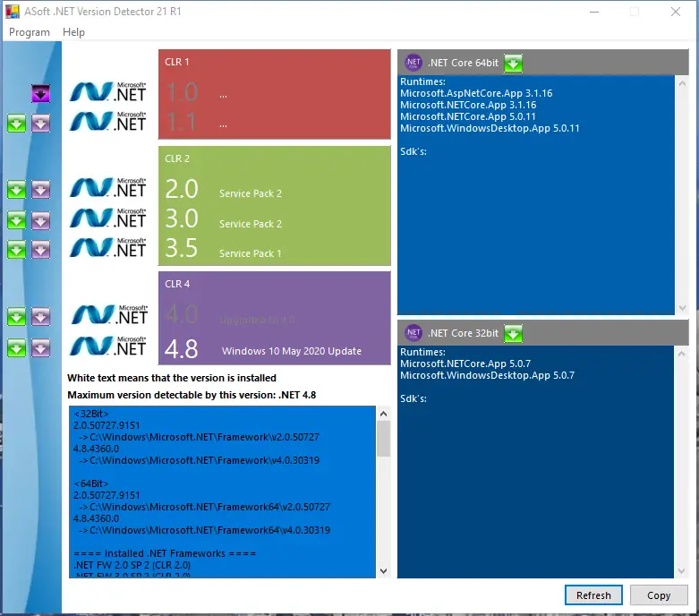Viewport: 699px width, 616px height.
Task: Click the '<32Bit>' line in details log
Action: point(91,414)
